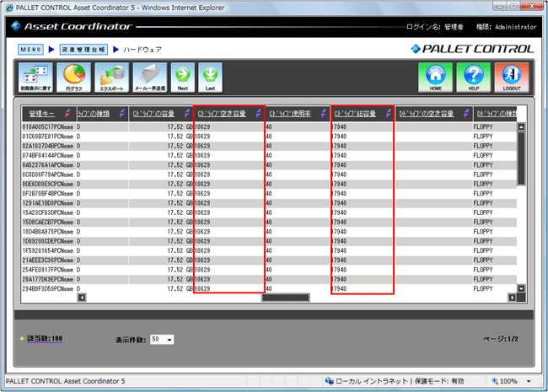Jump to the Last page icon
Screen dimensions: 548x392
tap(211, 78)
